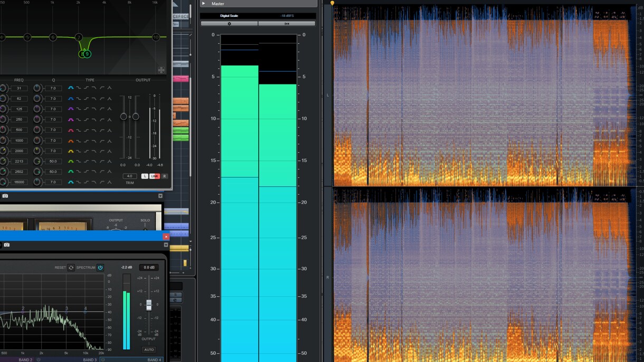644x362 pixels.
Task: Click the orange playhead marker above spectrogram
Action: click(x=332, y=3)
